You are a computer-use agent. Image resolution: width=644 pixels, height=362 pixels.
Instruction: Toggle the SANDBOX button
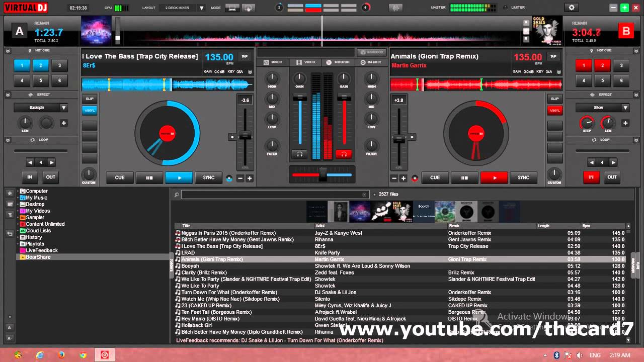[372, 52]
